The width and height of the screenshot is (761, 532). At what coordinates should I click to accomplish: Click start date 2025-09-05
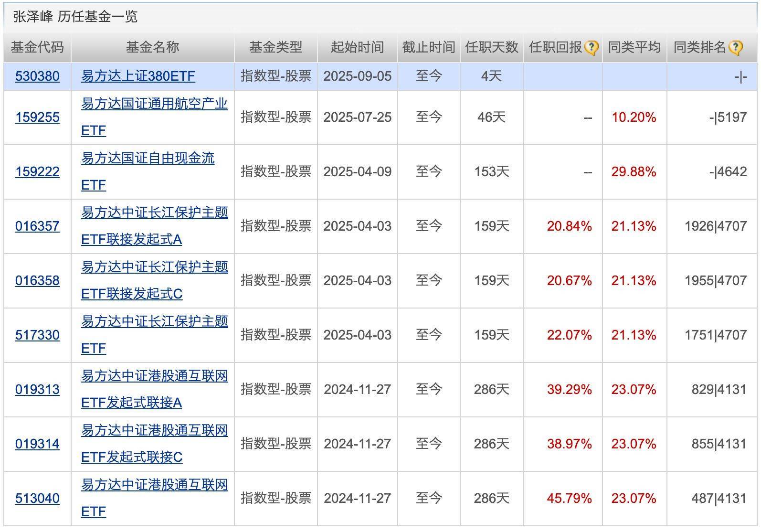click(357, 76)
